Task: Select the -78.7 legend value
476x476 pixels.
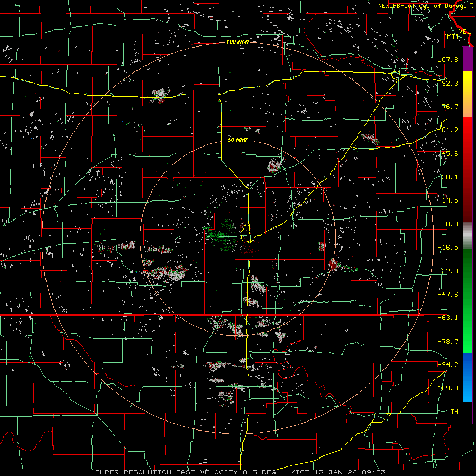Action: pyautogui.click(x=448, y=342)
